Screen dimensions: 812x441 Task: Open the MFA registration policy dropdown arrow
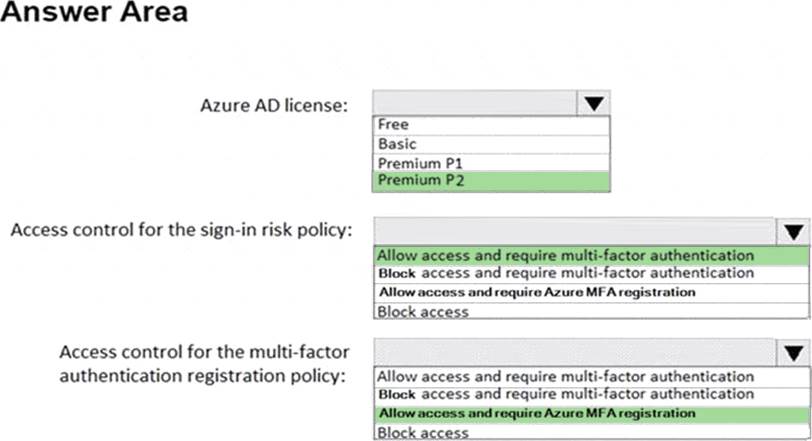[794, 352]
